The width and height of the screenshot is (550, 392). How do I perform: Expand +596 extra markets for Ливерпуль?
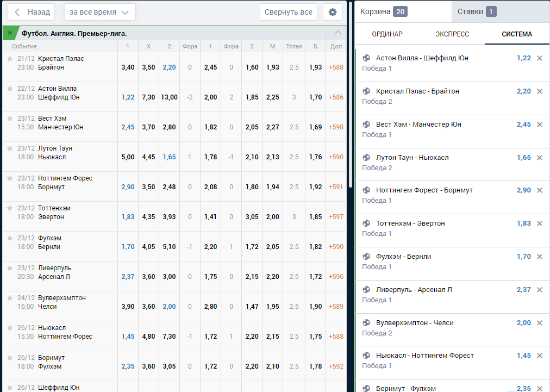pos(336,277)
